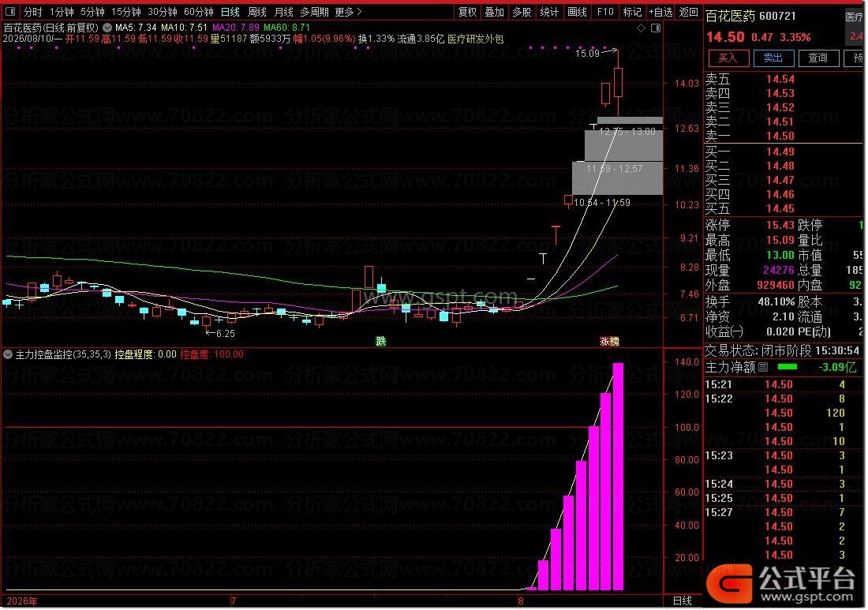The width and height of the screenshot is (868, 610).
Task: Click the 换手 48.10% value
Action: [x=776, y=301]
